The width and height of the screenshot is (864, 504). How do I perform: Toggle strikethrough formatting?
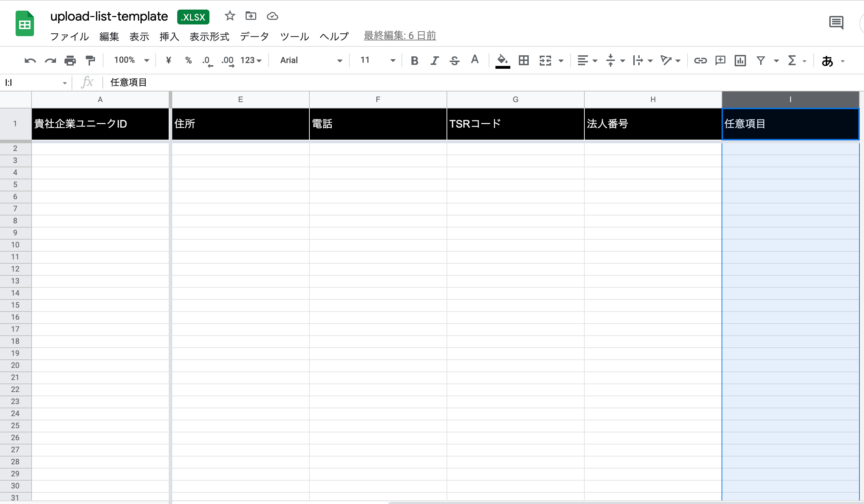point(454,61)
